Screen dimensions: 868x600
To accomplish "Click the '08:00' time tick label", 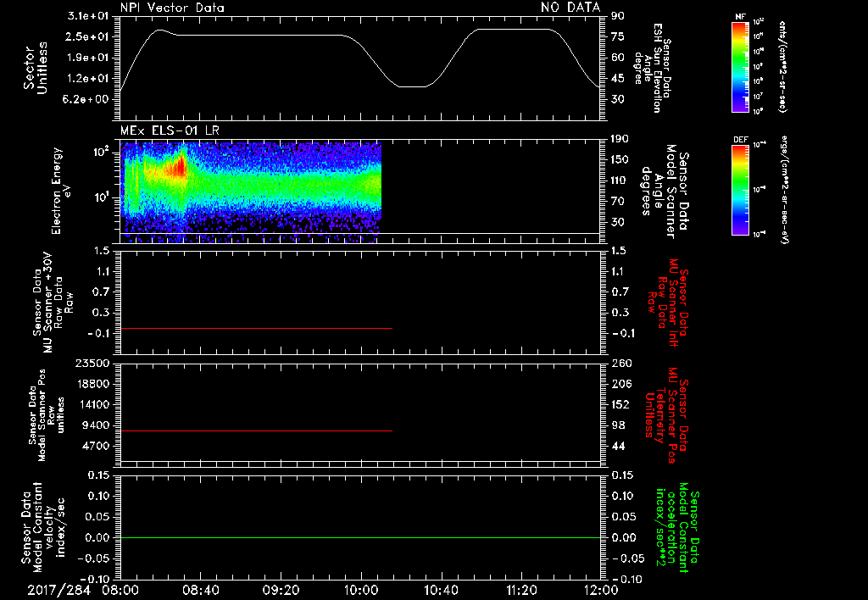I will [120, 590].
